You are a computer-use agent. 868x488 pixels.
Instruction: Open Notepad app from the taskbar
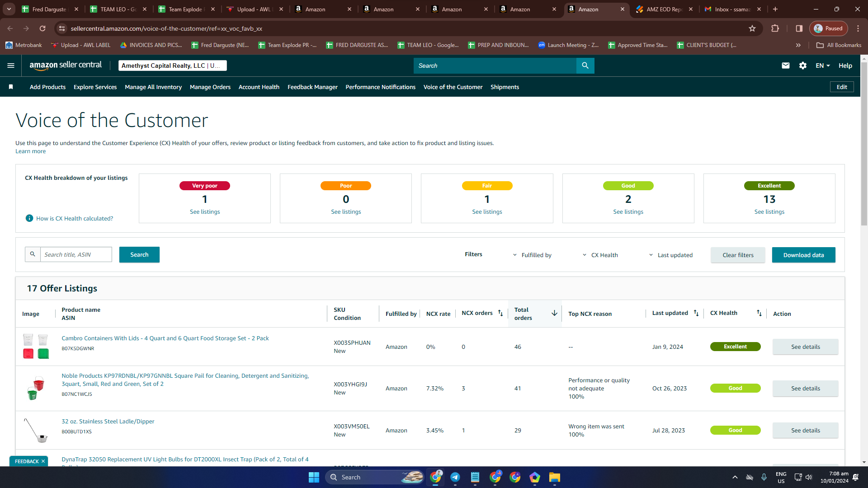(x=475, y=477)
